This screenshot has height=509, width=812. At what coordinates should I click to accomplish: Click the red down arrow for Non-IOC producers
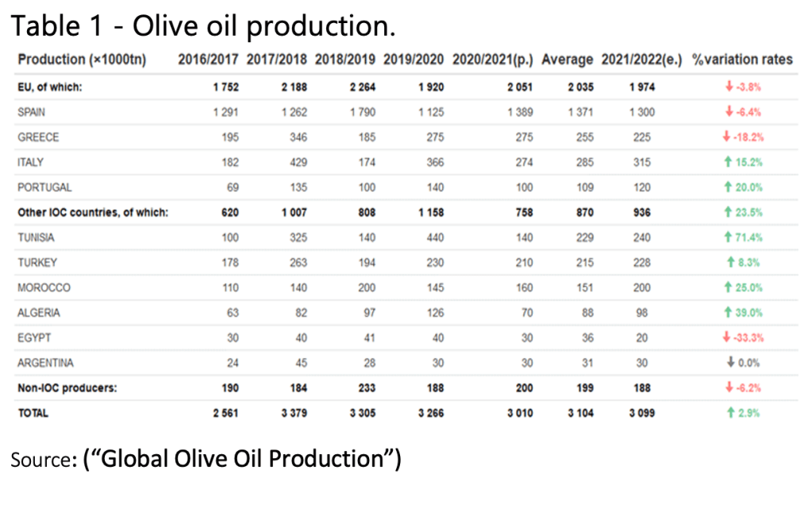click(x=729, y=388)
